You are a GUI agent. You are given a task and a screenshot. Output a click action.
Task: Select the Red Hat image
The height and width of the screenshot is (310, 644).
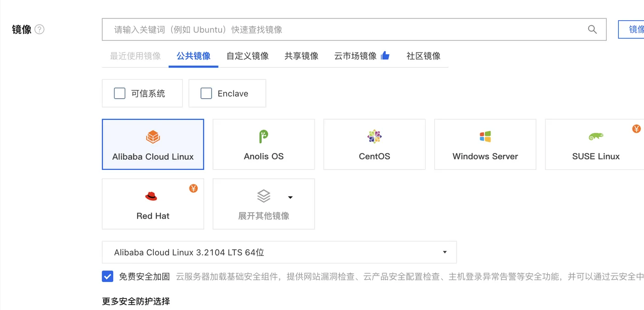(x=153, y=204)
